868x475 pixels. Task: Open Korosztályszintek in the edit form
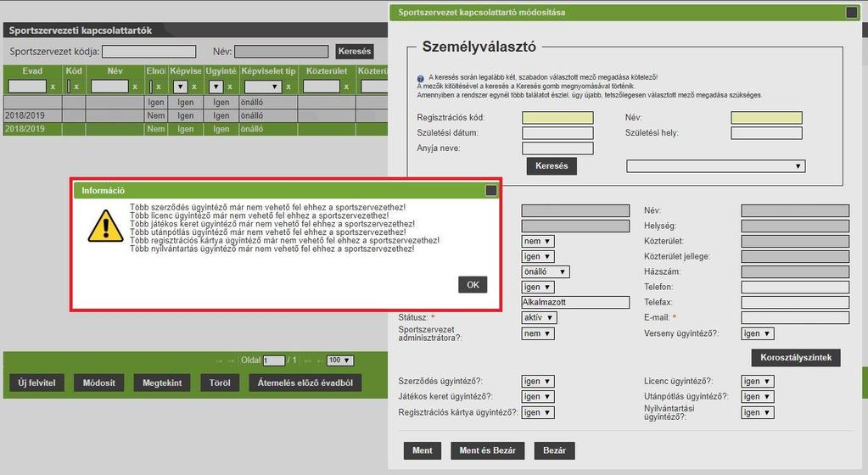[796, 358]
